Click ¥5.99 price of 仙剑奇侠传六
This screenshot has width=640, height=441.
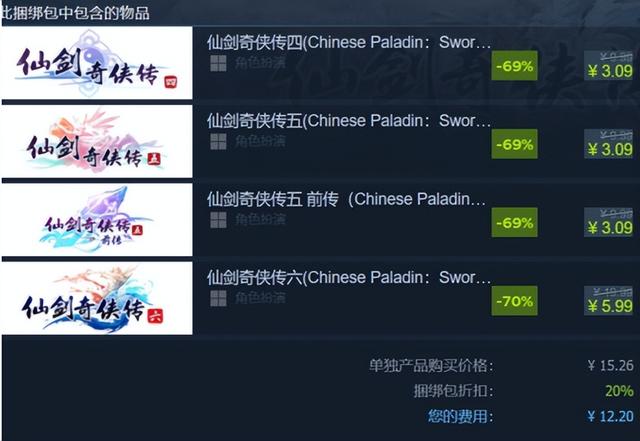pos(610,306)
